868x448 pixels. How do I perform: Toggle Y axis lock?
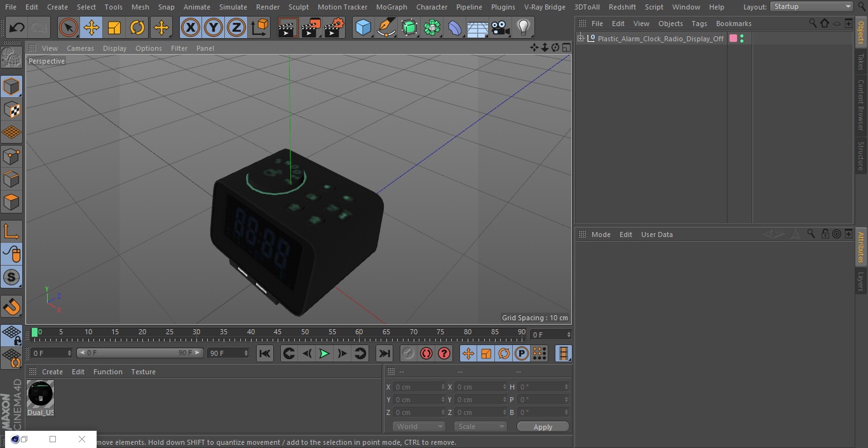pos(214,27)
